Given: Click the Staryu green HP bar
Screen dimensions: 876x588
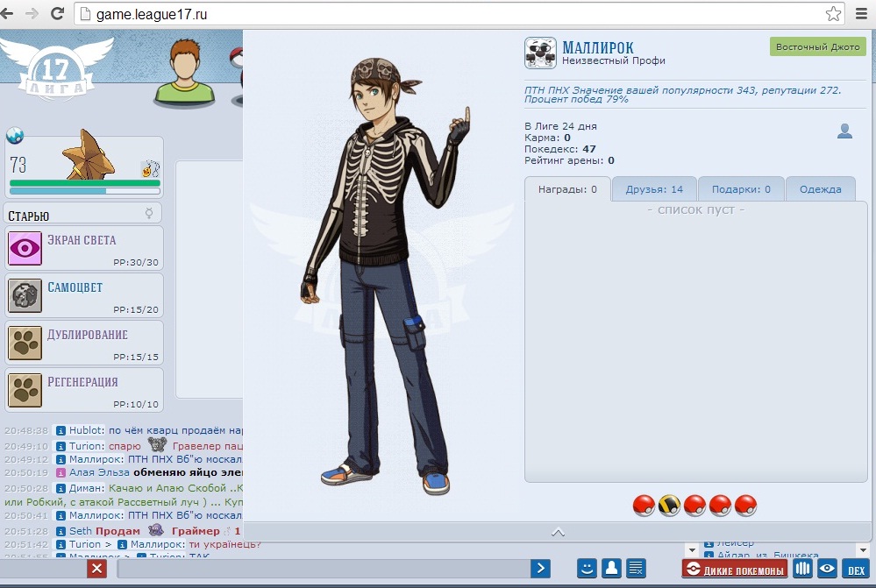Looking at the screenshot, I should tap(85, 183).
